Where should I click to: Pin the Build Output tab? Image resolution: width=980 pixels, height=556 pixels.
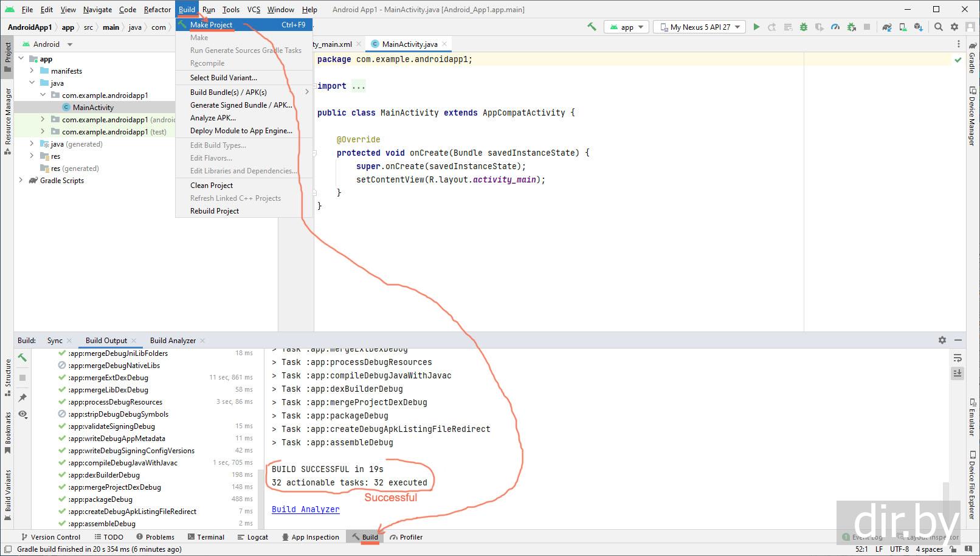pos(22,397)
